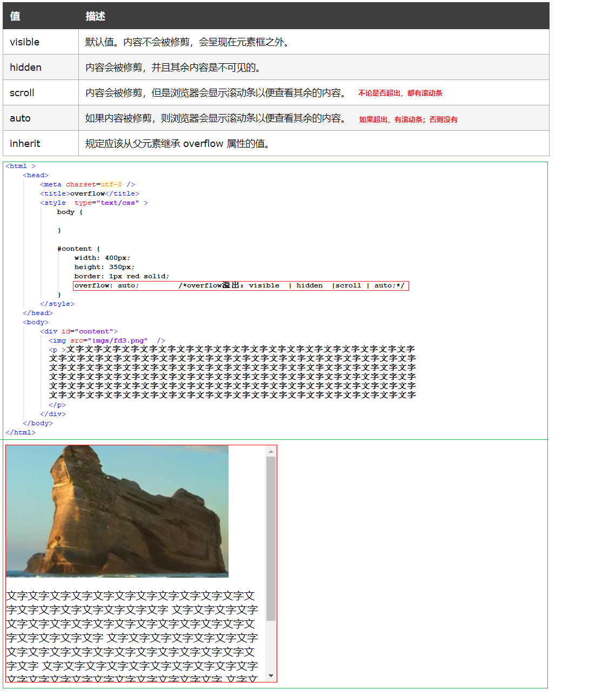Viewport: 616px width, 696px height.
Task: Click the red note "如果超出，有滚动条；否则没有"
Action: tap(408, 119)
